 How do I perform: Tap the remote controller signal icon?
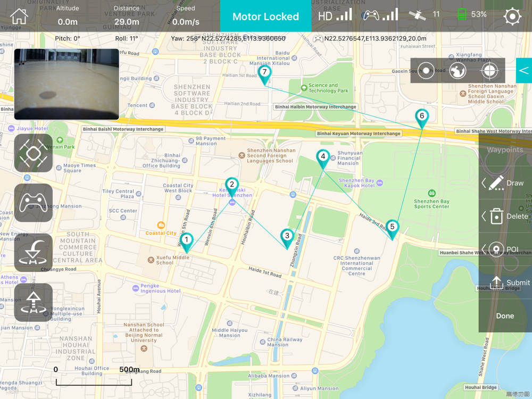380,14
